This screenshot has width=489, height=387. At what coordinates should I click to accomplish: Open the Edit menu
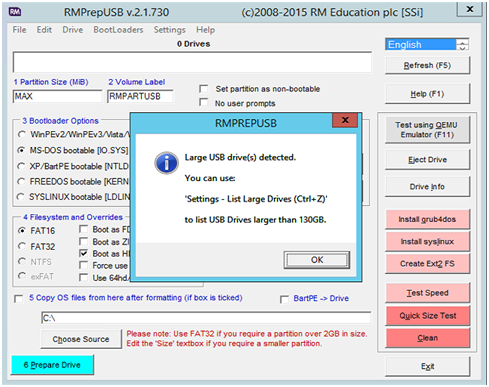tap(44, 30)
